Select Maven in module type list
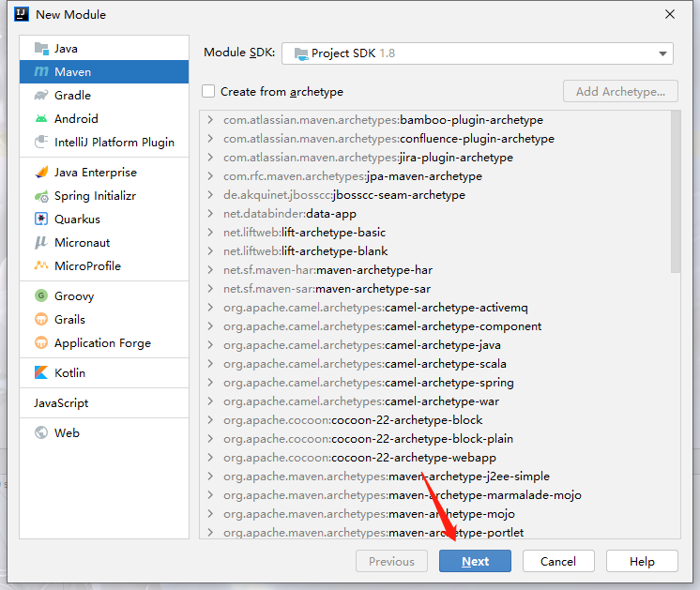 point(104,71)
